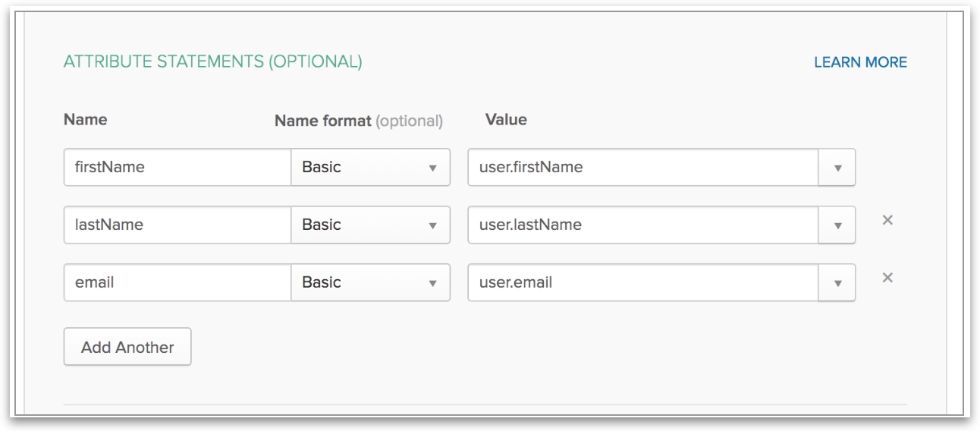
Task: Expand value options next to user.lastName
Action: pyautogui.click(x=837, y=225)
